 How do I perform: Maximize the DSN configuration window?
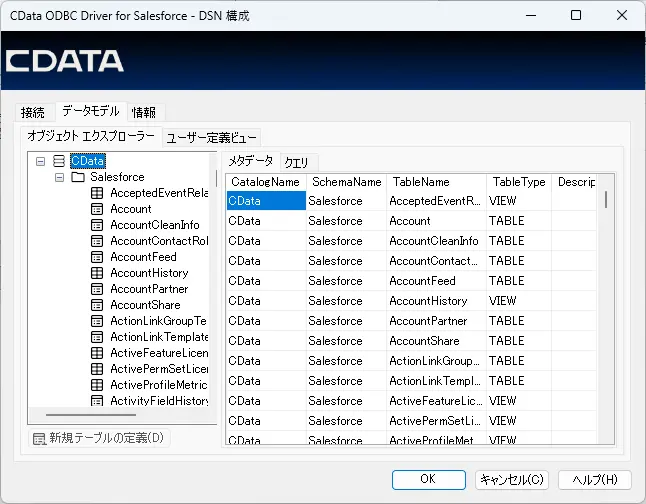(x=576, y=15)
